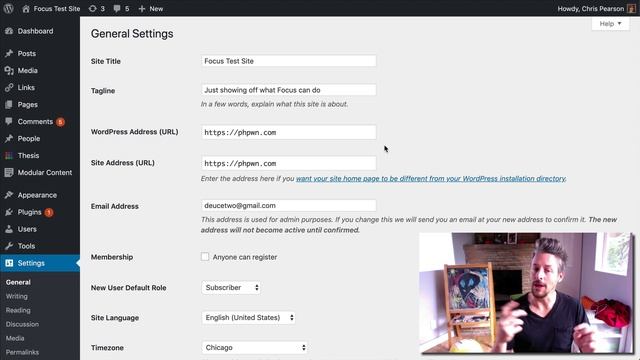Click the Email Address field

[289, 205]
